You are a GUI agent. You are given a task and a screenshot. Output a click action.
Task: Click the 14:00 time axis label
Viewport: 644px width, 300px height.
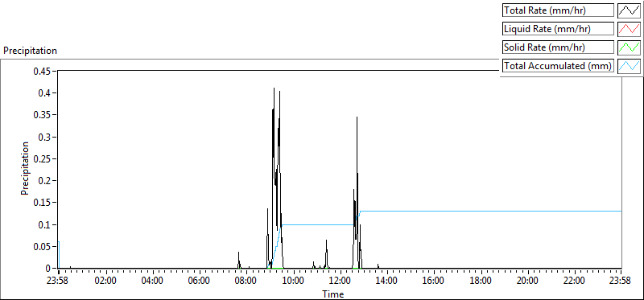tap(387, 282)
